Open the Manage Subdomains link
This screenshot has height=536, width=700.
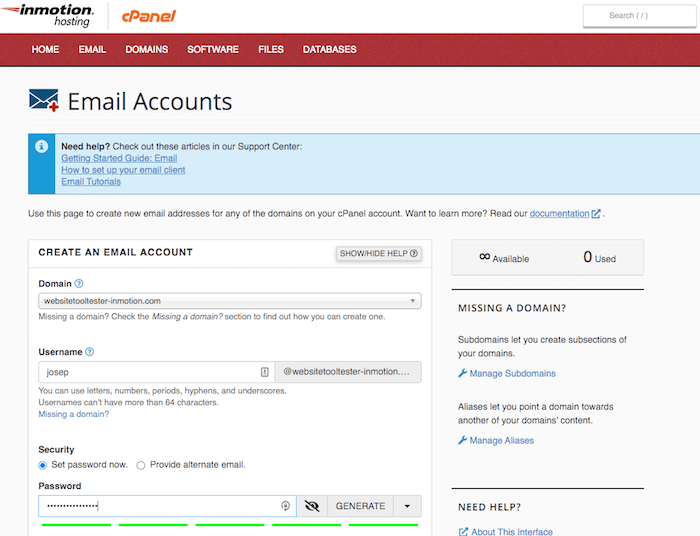pos(512,373)
